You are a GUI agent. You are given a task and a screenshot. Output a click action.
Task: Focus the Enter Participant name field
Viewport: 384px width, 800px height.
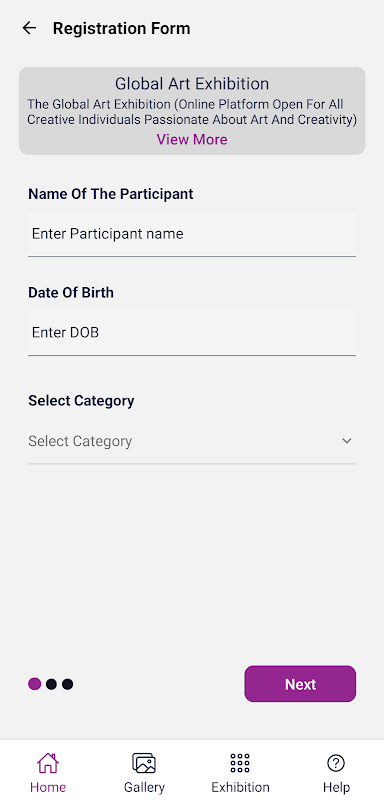tap(192, 234)
